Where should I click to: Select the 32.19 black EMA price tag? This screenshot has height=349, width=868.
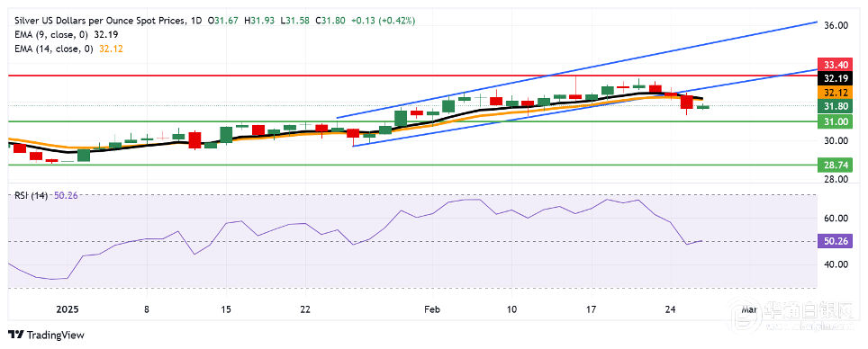click(x=837, y=78)
